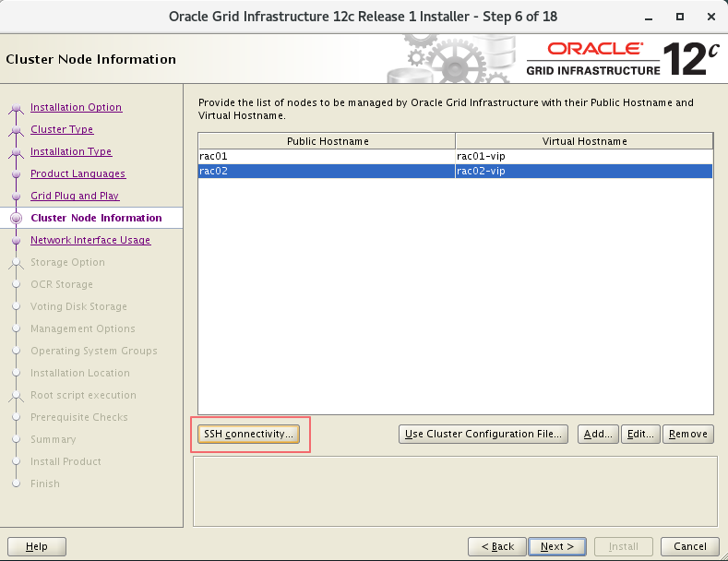Click the SSH connectivity button
The width and height of the screenshot is (728, 561).
point(249,434)
